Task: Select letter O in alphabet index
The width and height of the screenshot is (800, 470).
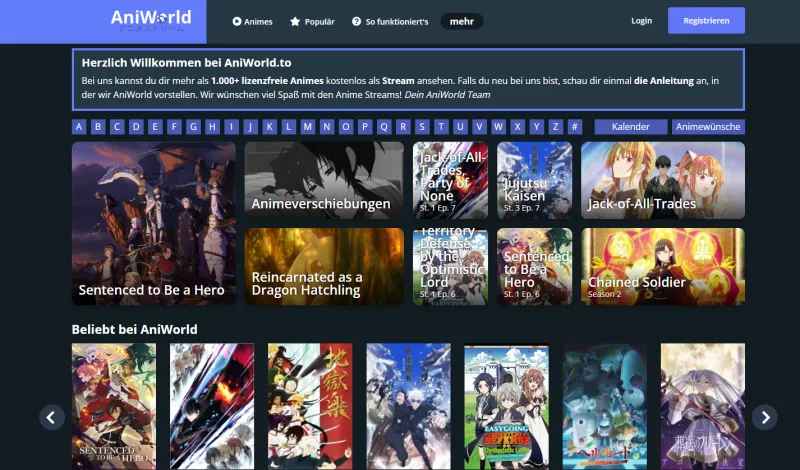Action: tap(345, 127)
